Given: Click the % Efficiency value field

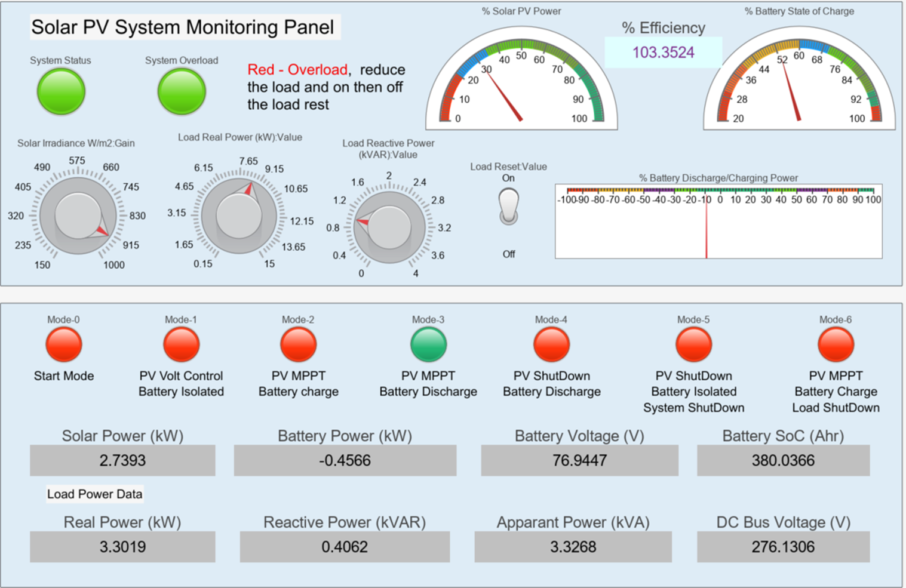Looking at the screenshot, I should coord(663,53).
